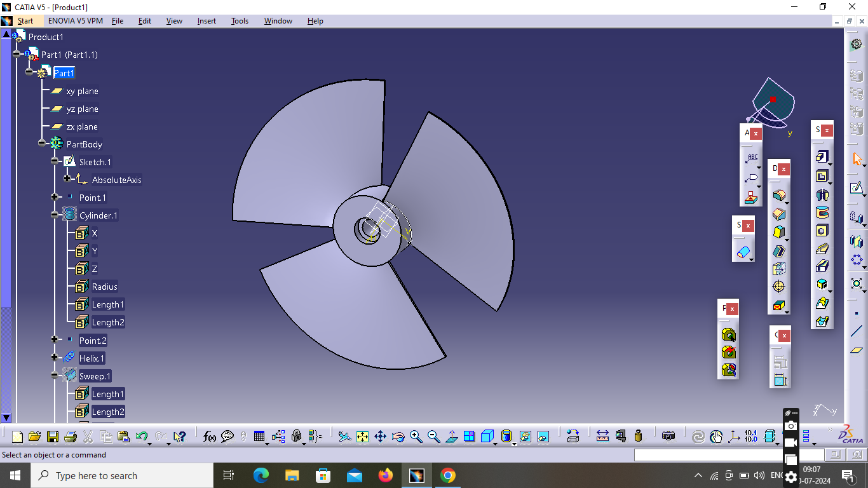The image size is (868, 488).
Task: Open the Formula f(x) tool
Action: 210,437
